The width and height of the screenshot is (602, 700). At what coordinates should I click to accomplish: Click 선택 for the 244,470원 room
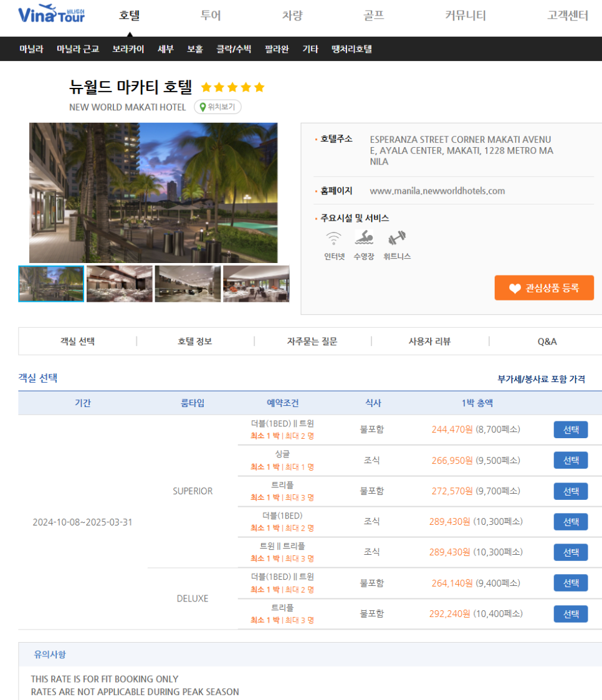coord(571,430)
